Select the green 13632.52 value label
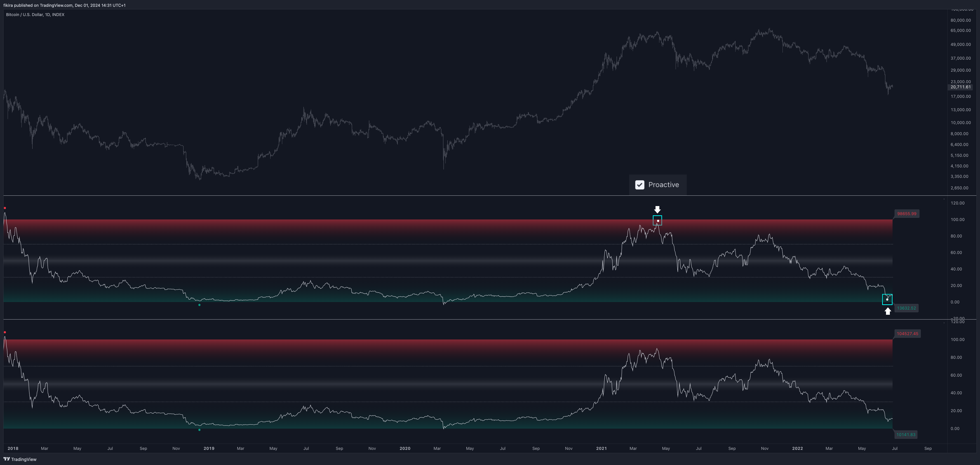Screen dimensions: 980x465 pos(906,308)
